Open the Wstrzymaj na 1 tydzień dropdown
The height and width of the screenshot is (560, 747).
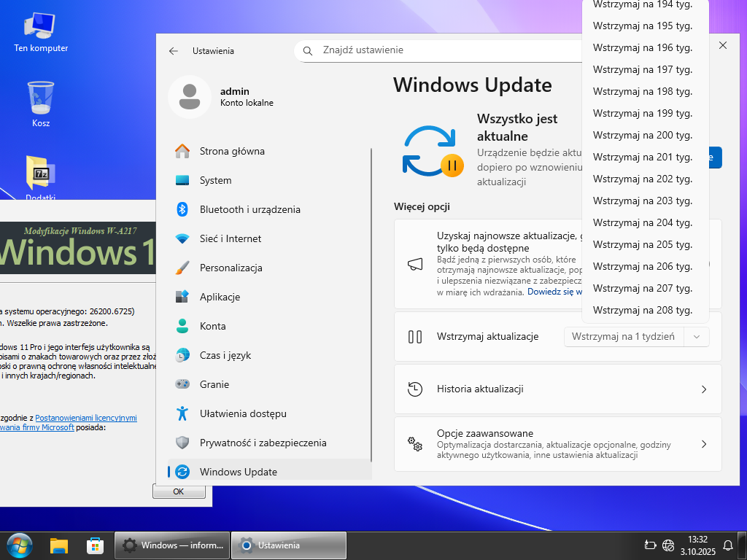coord(636,336)
